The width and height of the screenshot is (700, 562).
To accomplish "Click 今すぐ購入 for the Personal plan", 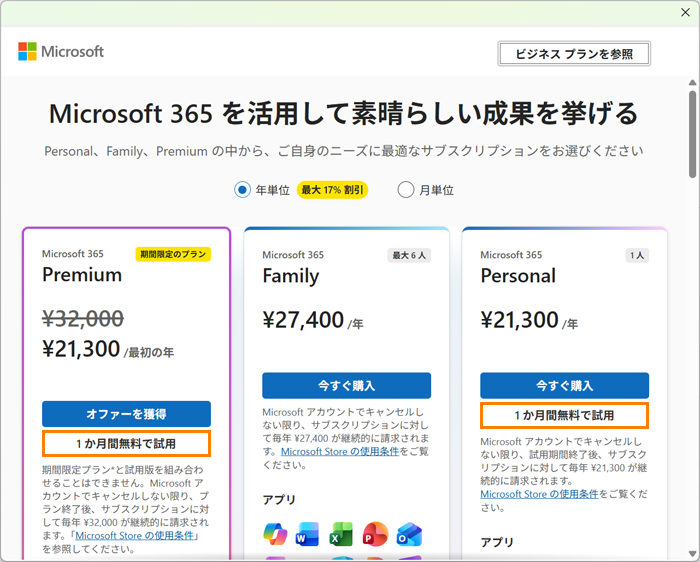I will coord(564,385).
